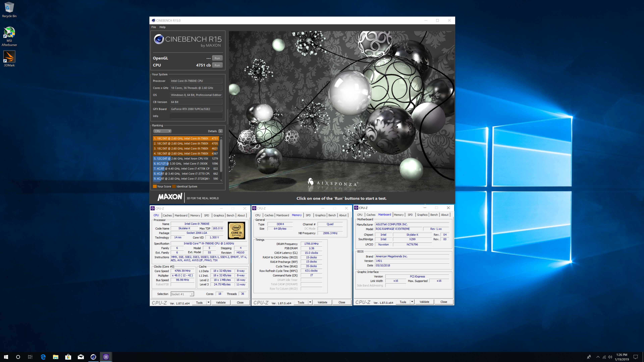Open SPD tab in CPU-Z Memory window

[308, 215]
